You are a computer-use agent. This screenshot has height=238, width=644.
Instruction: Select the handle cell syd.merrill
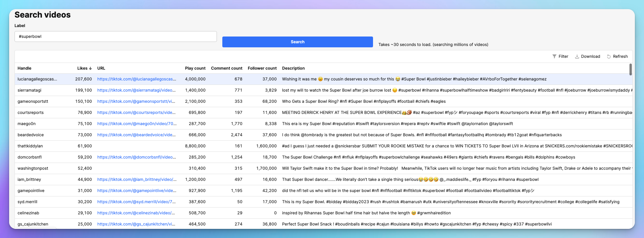click(x=27, y=202)
